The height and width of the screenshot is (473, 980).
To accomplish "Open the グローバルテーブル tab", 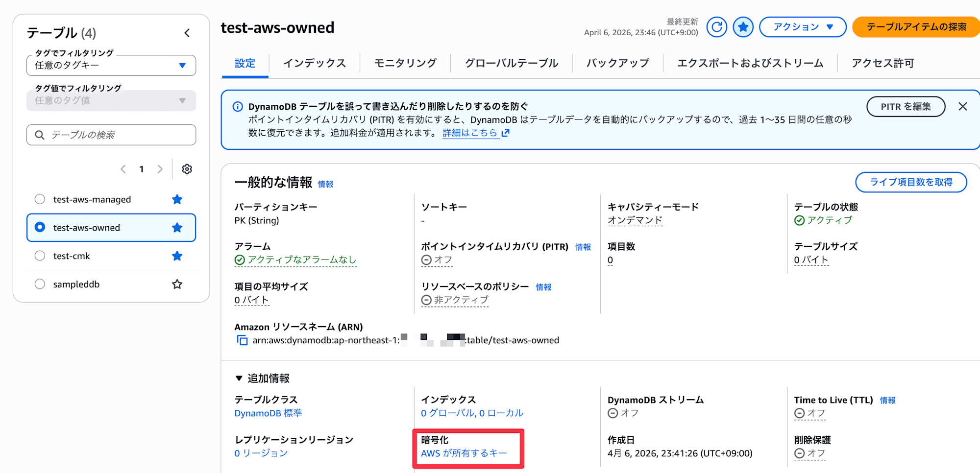I will 512,63.
